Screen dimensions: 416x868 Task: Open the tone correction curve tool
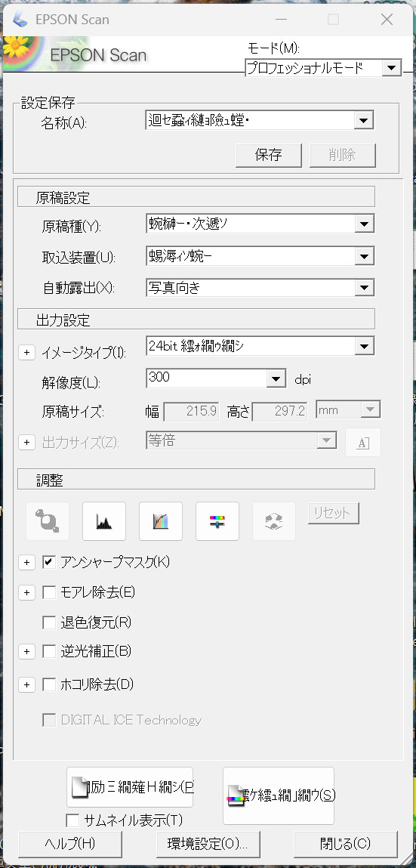tap(160, 521)
